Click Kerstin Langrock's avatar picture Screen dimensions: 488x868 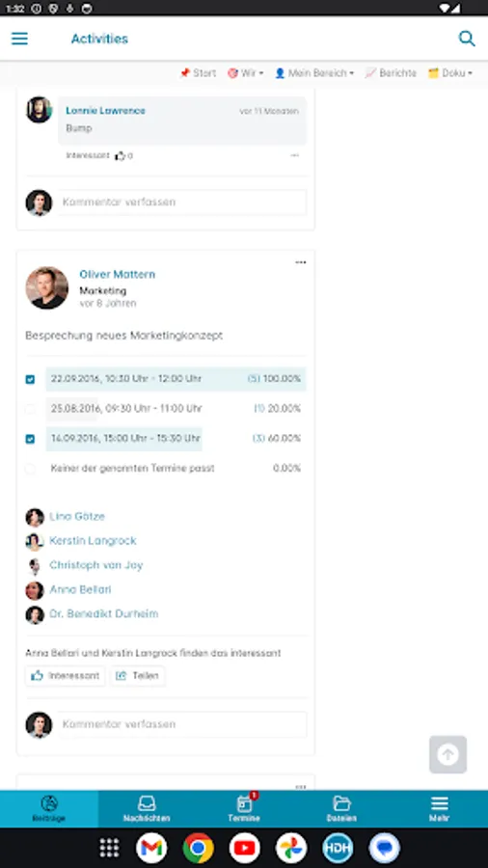tap(35, 541)
